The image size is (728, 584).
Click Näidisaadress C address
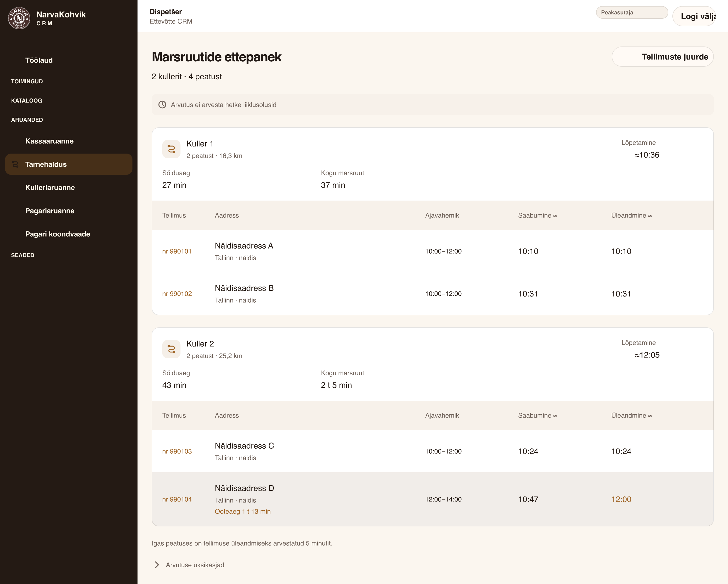click(x=244, y=446)
